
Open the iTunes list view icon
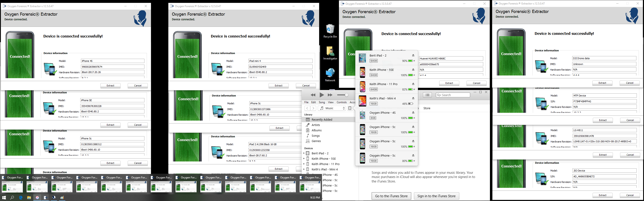[428, 95]
